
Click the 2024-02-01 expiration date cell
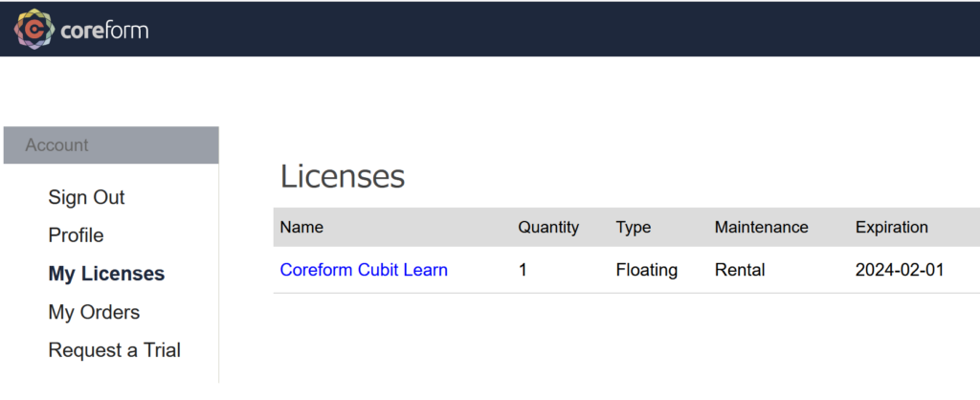900,270
